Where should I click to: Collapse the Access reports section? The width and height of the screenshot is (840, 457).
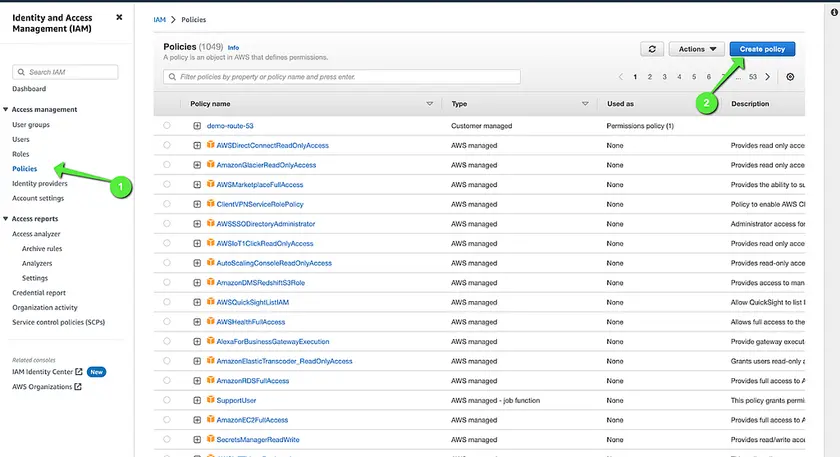point(5,219)
